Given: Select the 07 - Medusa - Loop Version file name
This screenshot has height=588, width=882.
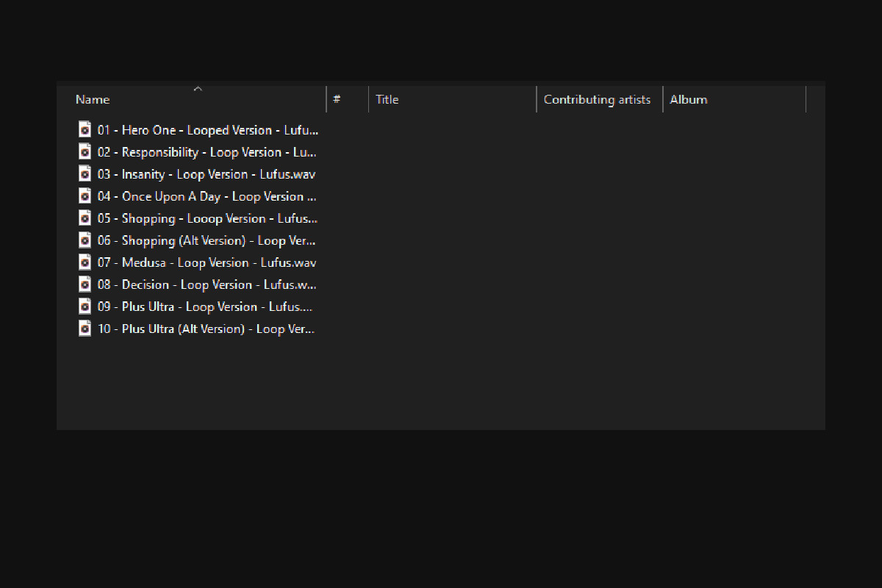Looking at the screenshot, I should click(x=206, y=262).
